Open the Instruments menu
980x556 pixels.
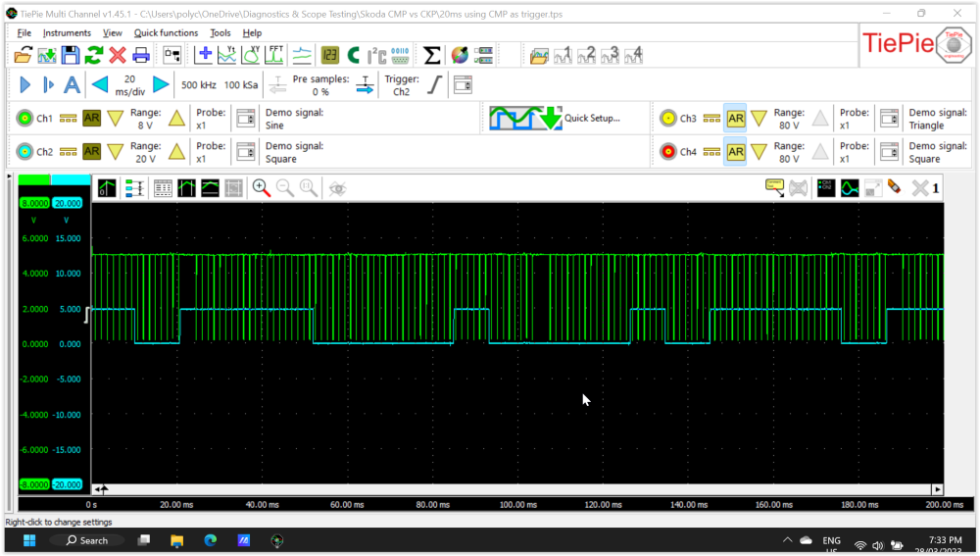click(x=67, y=32)
